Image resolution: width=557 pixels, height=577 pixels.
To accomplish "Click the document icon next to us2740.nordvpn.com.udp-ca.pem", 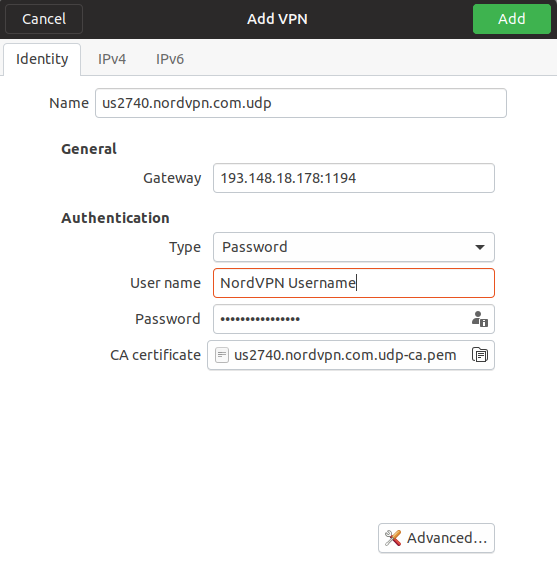I will (x=221, y=355).
